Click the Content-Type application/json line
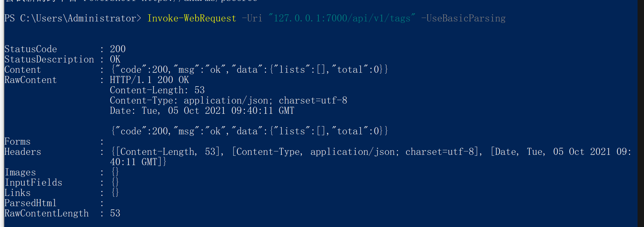Screen dimensions: 644x227 tap(229, 101)
